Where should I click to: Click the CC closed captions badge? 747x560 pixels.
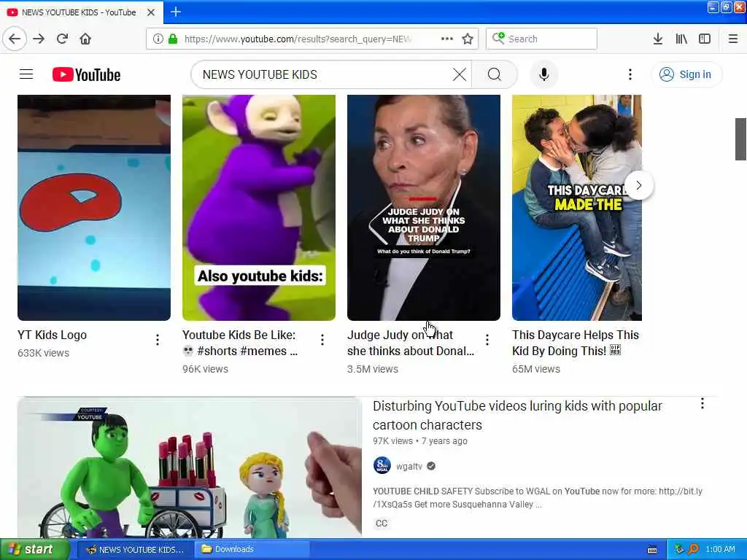382,524
